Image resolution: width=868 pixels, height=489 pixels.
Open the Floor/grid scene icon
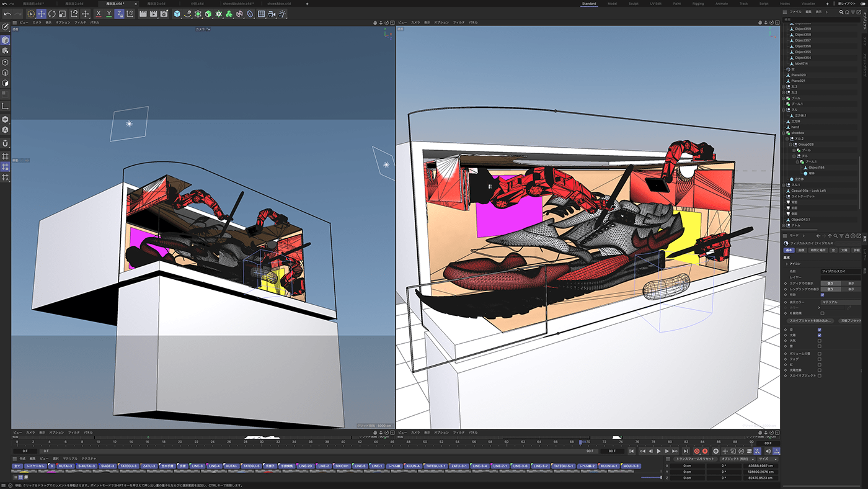(x=261, y=14)
